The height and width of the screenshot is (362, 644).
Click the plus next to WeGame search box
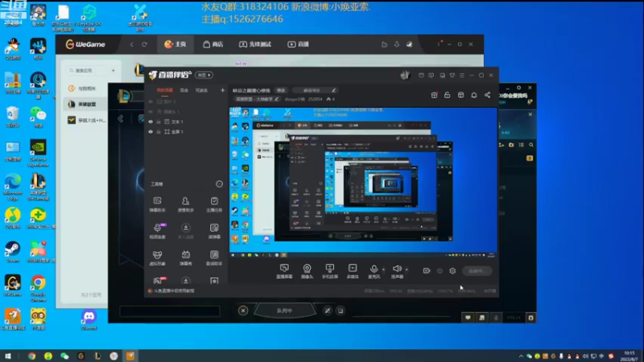click(113, 71)
